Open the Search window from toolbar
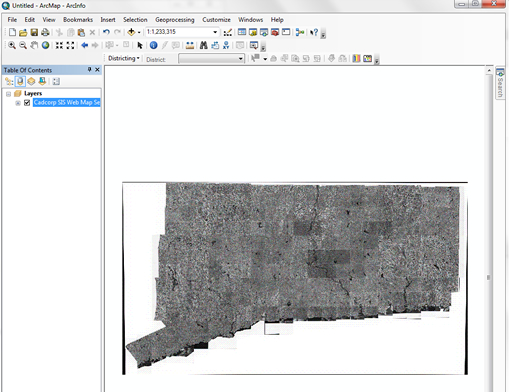Viewport: 509px width, 392px height. [x=264, y=32]
